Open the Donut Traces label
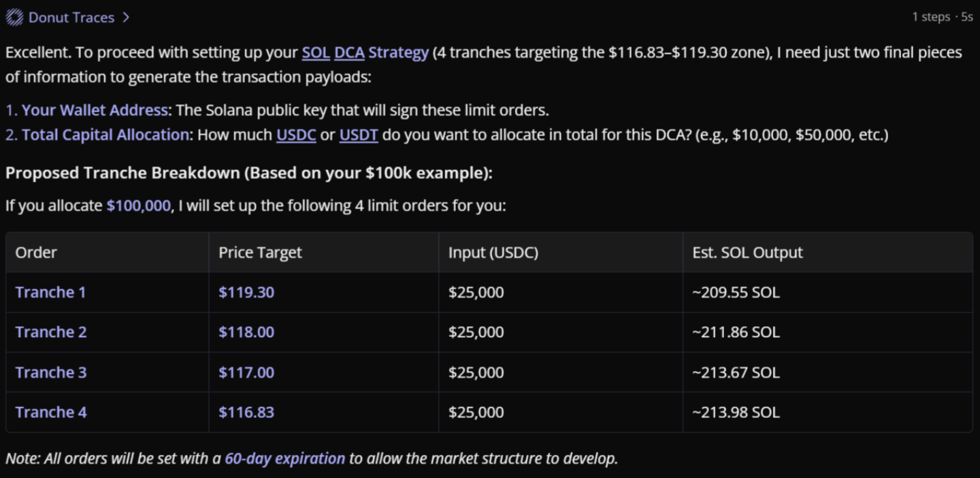980x478 pixels. point(71,18)
